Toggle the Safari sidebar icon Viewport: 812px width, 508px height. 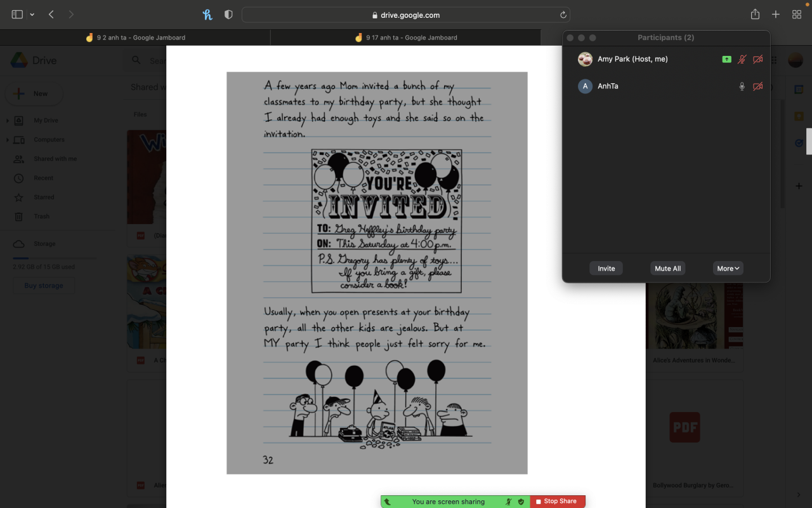pyautogui.click(x=17, y=15)
